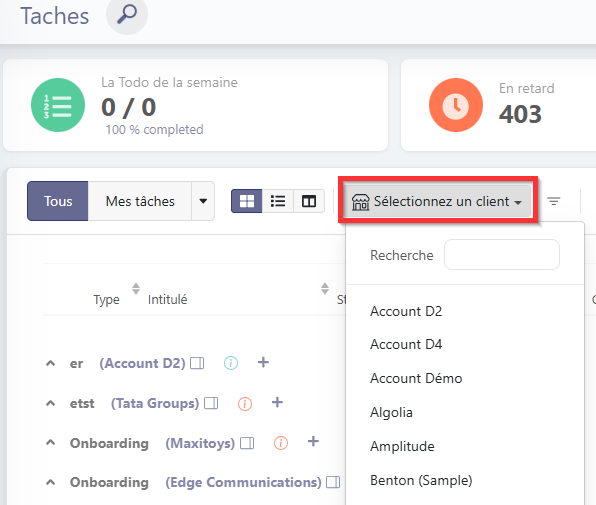596x505 pixels.
Task: Click the orange info icon for Tata Groups
Action: [x=245, y=404]
